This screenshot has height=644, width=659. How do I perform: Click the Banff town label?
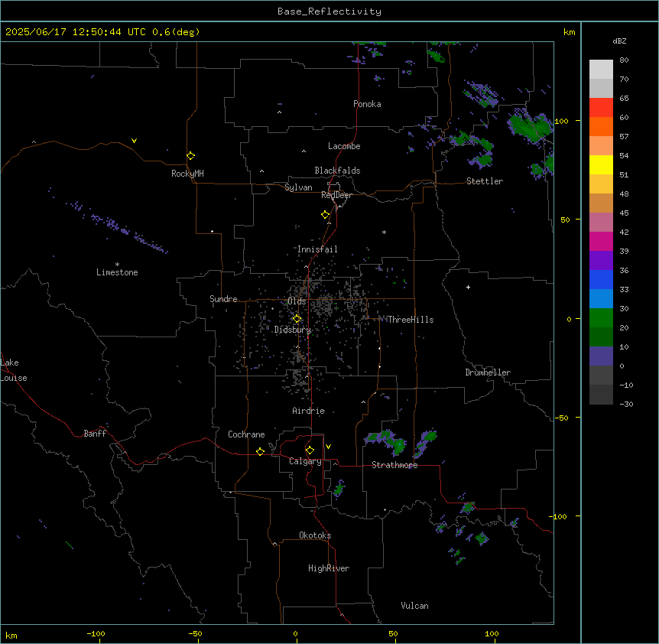tap(95, 434)
